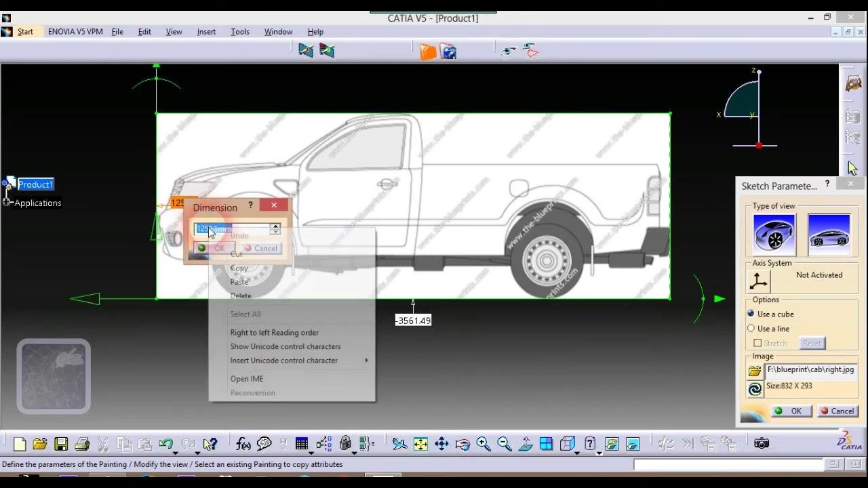The image size is (868, 488).
Task: Click the What's This help icon
Action: (x=210, y=444)
